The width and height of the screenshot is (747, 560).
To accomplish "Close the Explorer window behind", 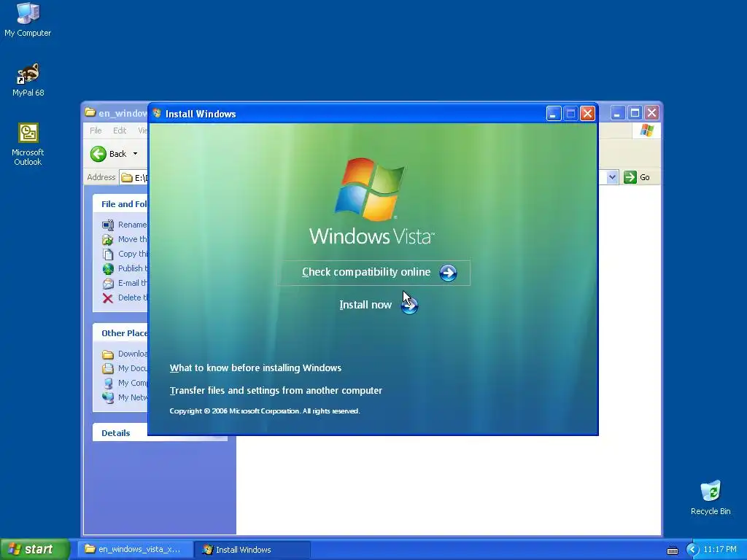I will point(651,113).
